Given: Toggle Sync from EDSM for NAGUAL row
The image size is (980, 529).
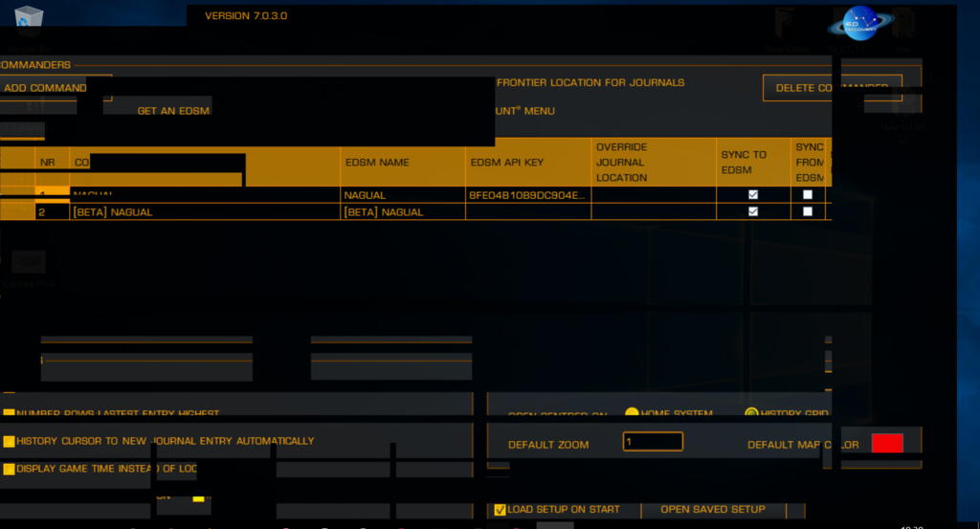Looking at the screenshot, I should click(x=808, y=195).
